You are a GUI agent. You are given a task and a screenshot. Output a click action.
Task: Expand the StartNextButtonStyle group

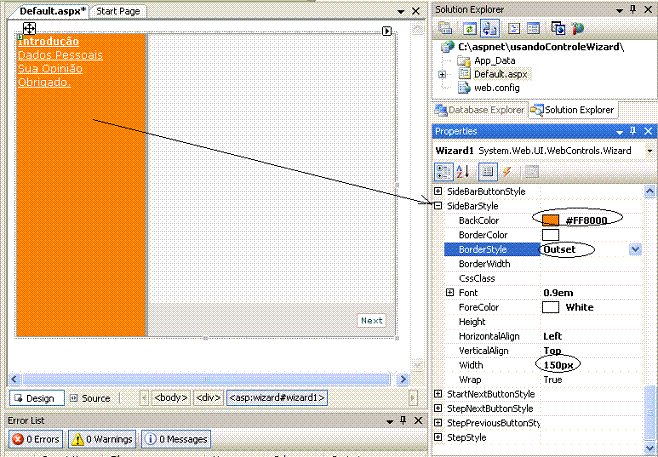tap(438, 394)
